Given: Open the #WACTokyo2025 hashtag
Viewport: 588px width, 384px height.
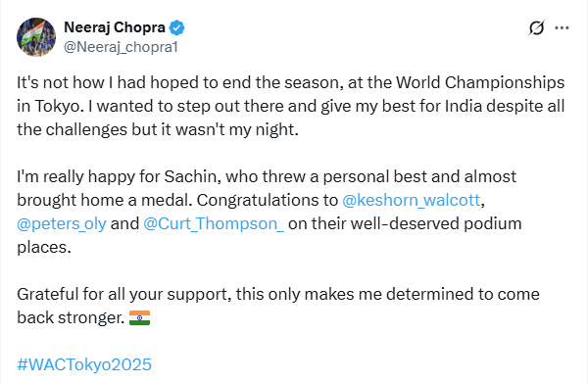Looking at the screenshot, I should tap(84, 364).
